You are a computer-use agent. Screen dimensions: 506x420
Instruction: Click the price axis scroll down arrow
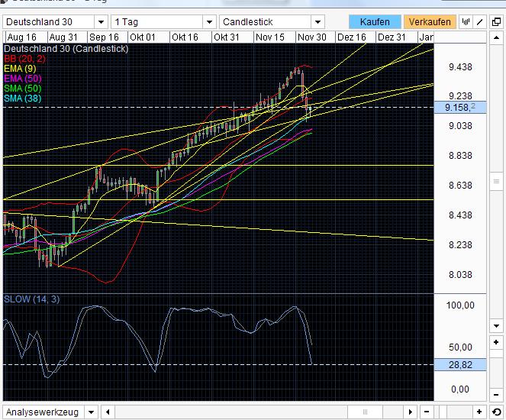pos(496,326)
